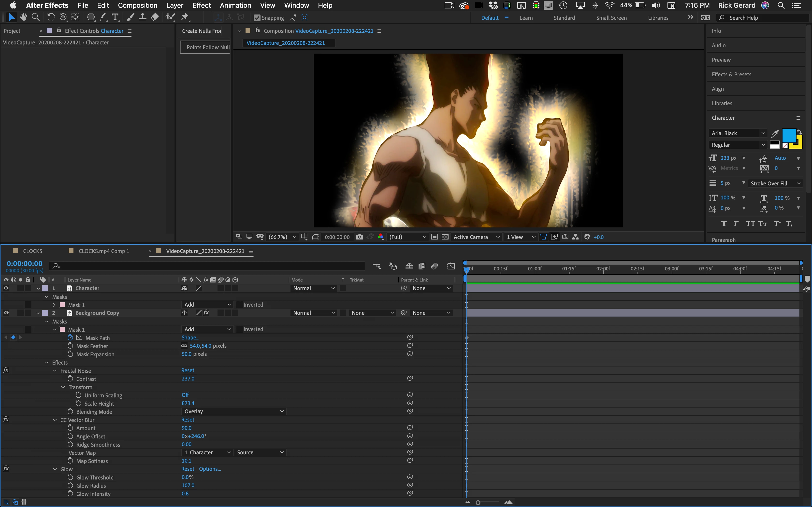Uncheck the Snapping checkbox
812x507 pixels.
coord(257,18)
